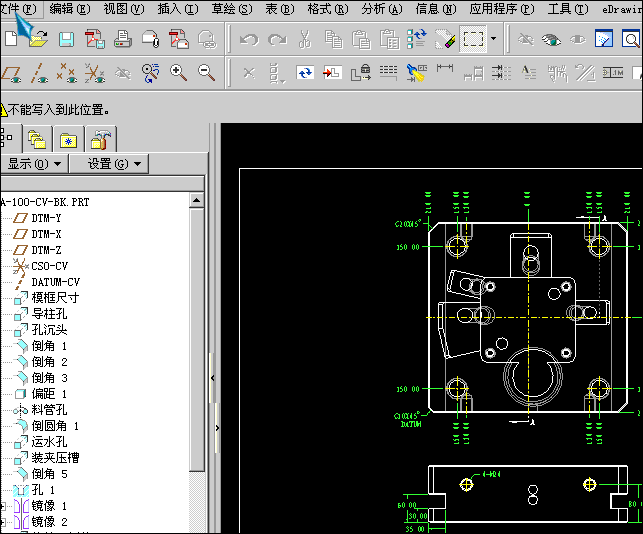Toggle datum planes display
The image size is (643, 534).
[12, 74]
